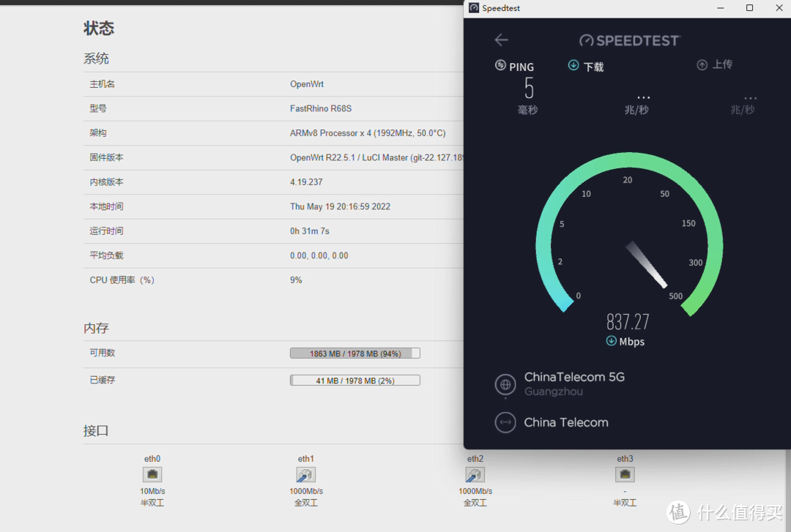Click the China Telecom provider name

point(566,422)
